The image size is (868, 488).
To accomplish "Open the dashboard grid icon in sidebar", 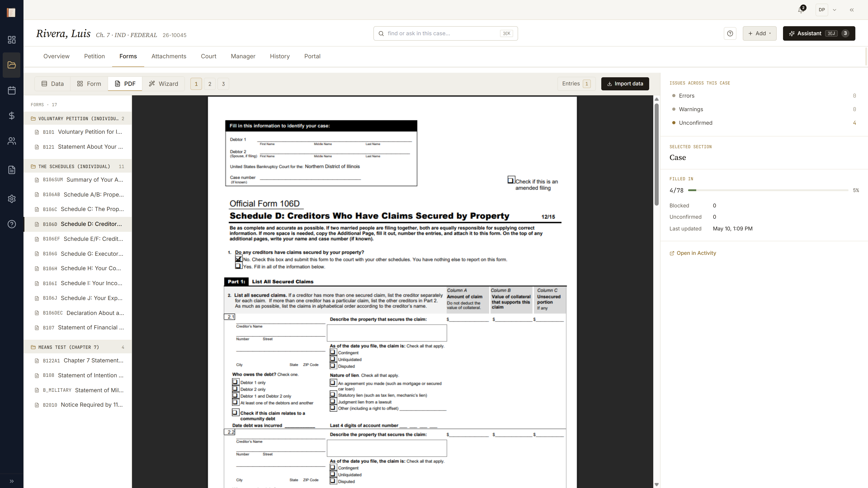I will 12,40.
